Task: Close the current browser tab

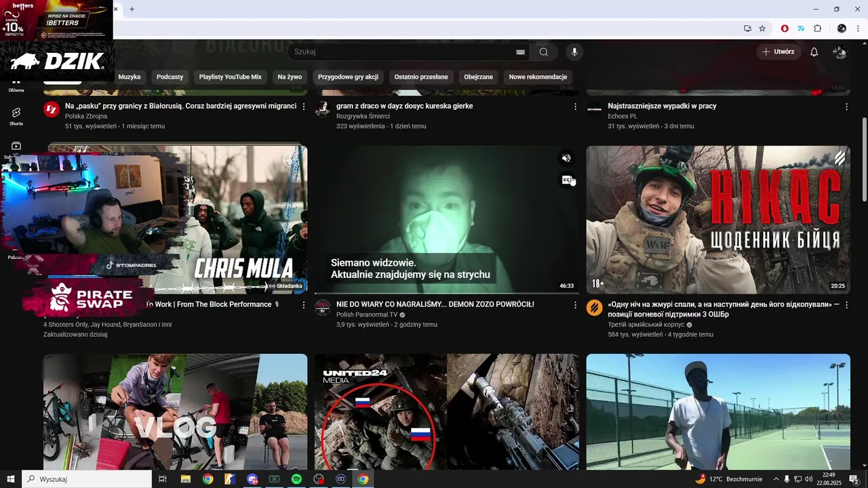Action: (116, 9)
